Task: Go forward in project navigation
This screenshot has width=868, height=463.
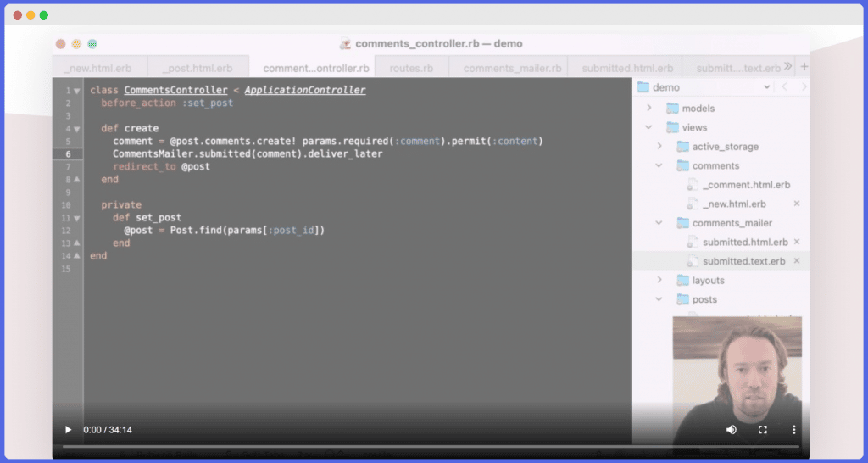Action: click(x=804, y=87)
